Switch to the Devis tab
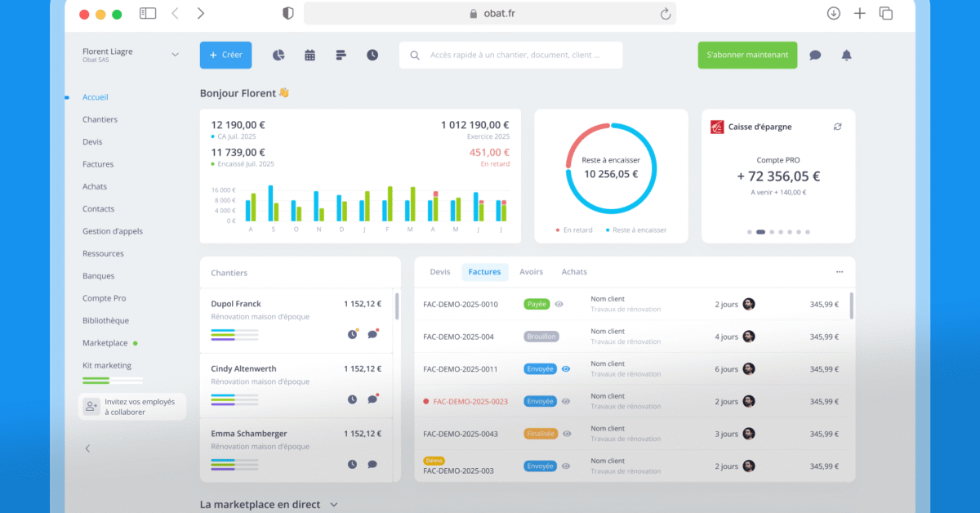Image resolution: width=980 pixels, height=513 pixels. point(439,272)
